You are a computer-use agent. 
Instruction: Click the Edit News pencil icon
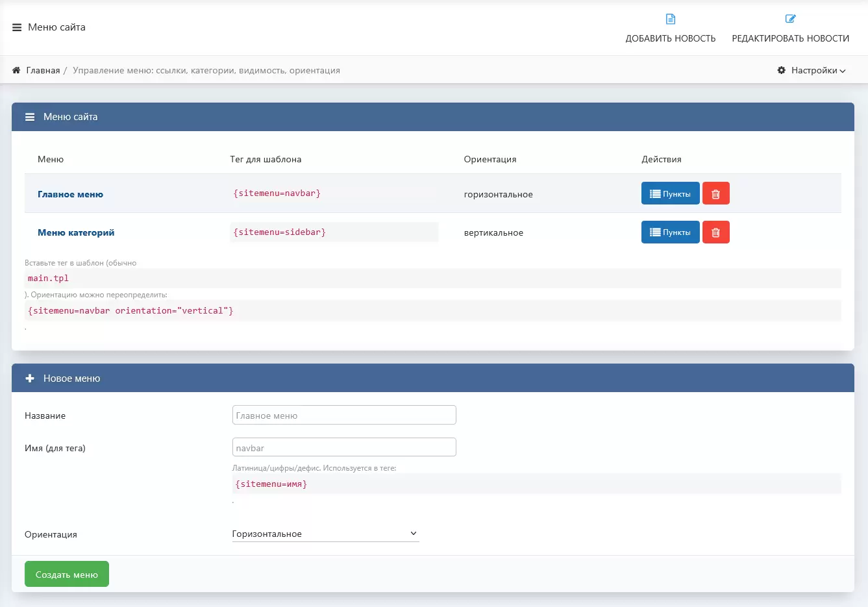[x=790, y=19]
